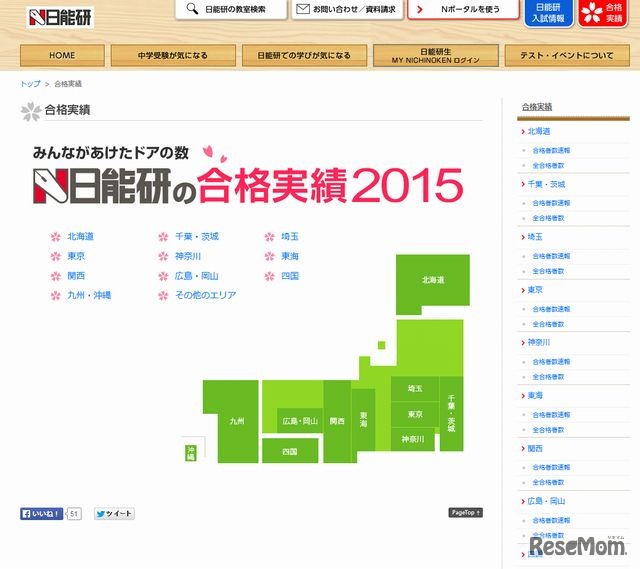The image size is (640, 569).
Task: Open 合格者数速報 under sidebar 埼玉
Action: point(551,256)
